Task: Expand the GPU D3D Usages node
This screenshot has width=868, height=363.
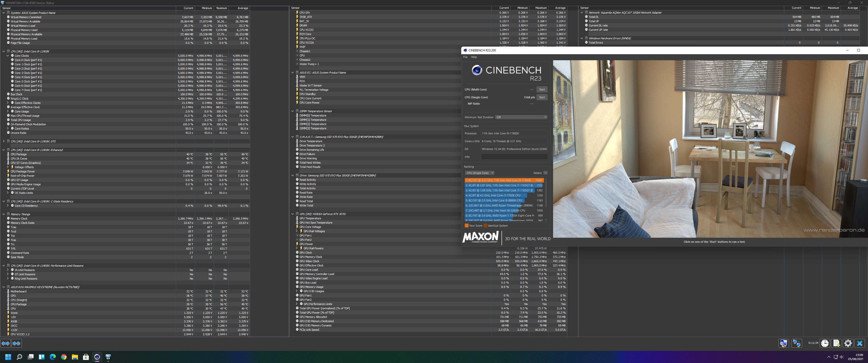Action: click(x=297, y=291)
